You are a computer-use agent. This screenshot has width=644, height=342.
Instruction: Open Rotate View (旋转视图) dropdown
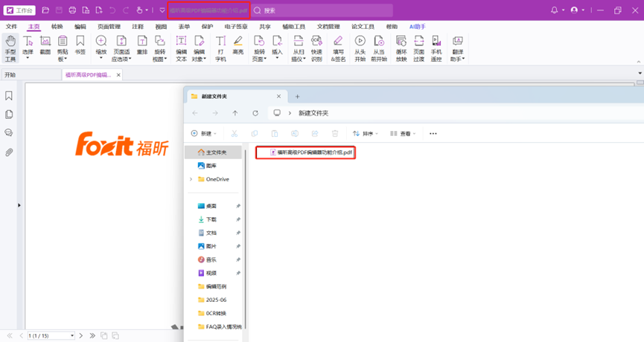[165, 59]
